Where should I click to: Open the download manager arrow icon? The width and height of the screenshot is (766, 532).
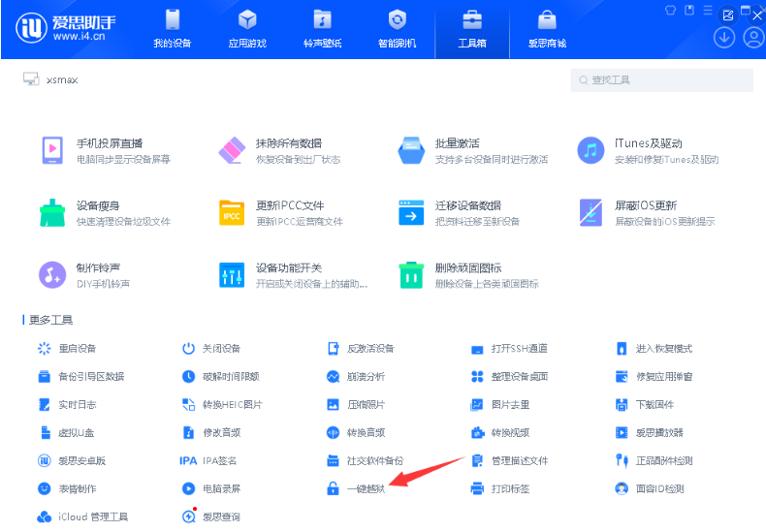click(724, 38)
